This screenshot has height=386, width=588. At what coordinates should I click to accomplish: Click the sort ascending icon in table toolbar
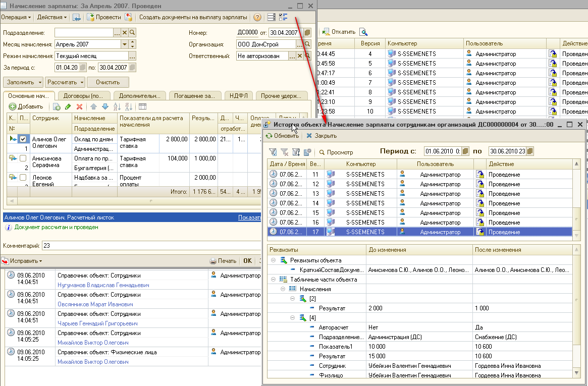117,106
